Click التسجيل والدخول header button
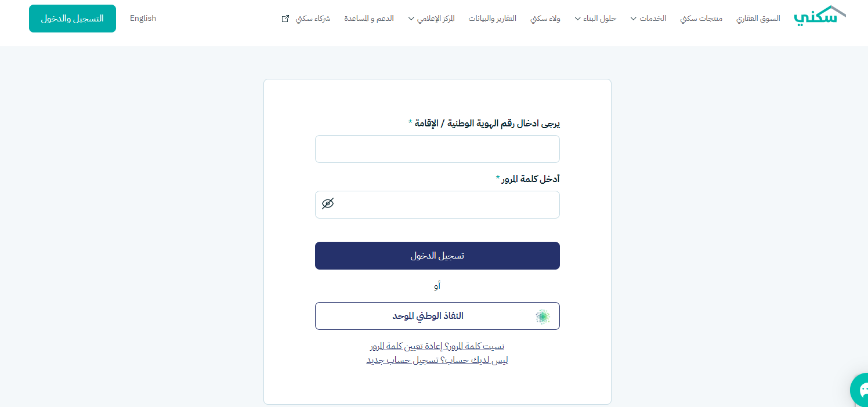 tap(73, 19)
